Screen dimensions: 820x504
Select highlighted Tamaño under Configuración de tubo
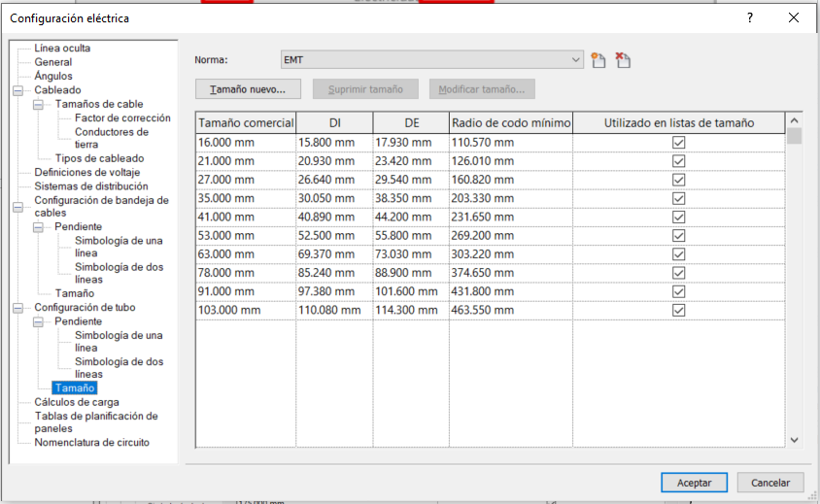[x=75, y=387]
